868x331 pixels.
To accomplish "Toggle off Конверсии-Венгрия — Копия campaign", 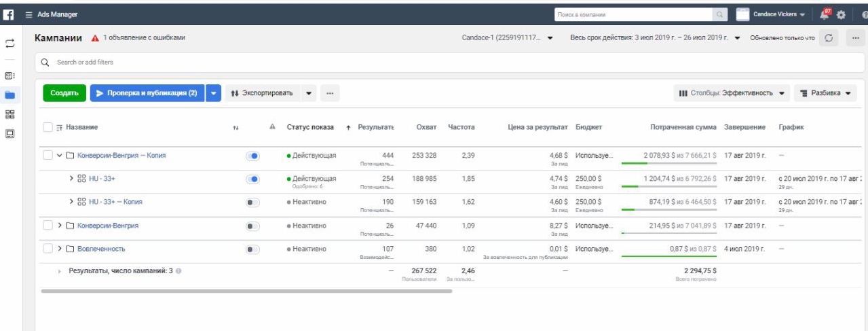I will (x=252, y=156).
